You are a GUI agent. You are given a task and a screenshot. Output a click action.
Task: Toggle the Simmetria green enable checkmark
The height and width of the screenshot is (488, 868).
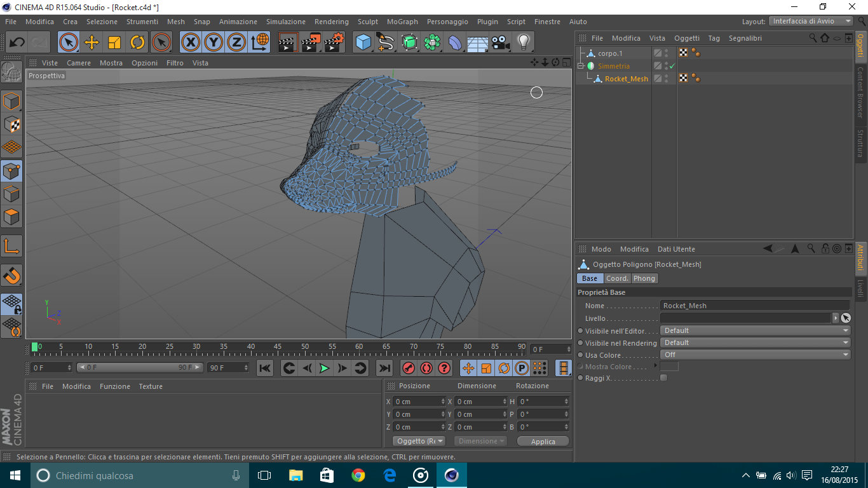[x=672, y=66]
